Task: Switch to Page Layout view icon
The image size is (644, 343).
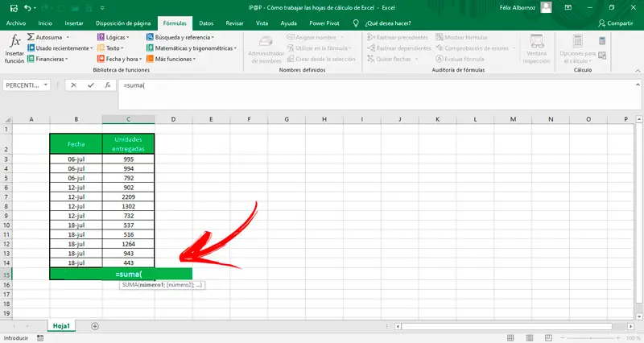Action: click(530, 337)
